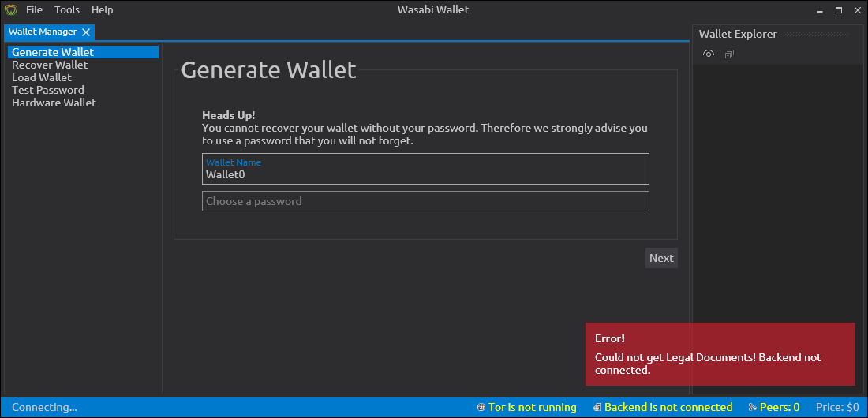This screenshot has height=418, width=868.
Task: Click the Next button
Action: click(661, 258)
